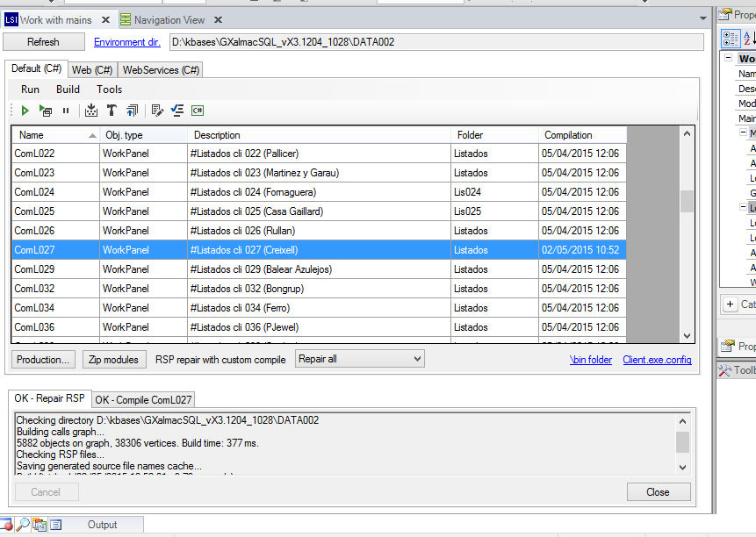Select the ComL029 Balear Azulejos row

pos(319,268)
